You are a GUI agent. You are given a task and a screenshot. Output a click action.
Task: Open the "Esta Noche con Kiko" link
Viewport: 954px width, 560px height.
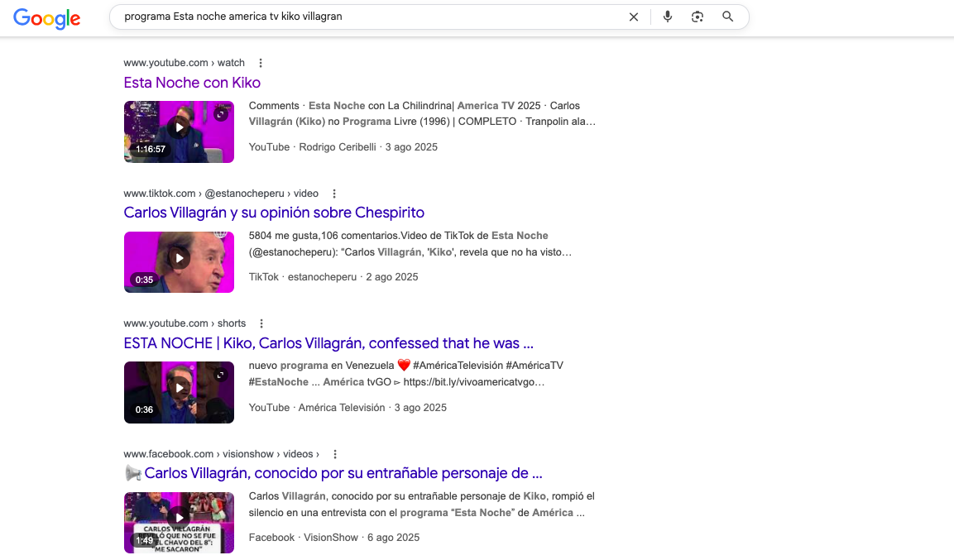192,83
